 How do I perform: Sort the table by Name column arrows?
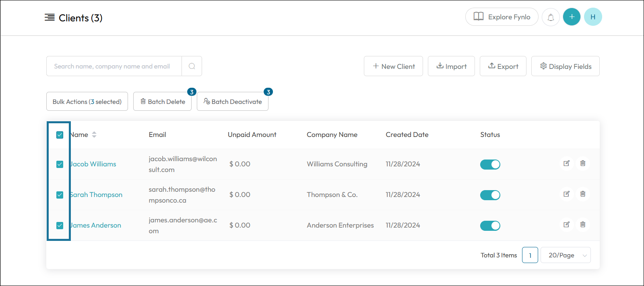(94, 135)
